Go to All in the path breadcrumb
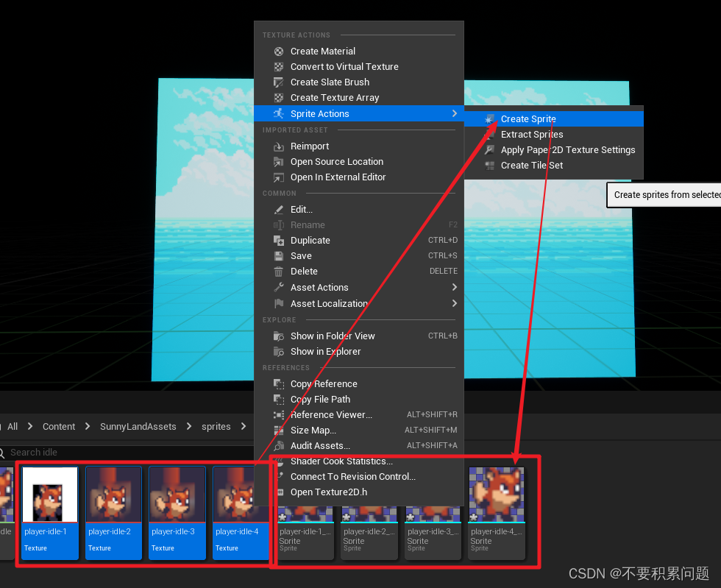The width and height of the screenshot is (721, 588). tap(13, 427)
